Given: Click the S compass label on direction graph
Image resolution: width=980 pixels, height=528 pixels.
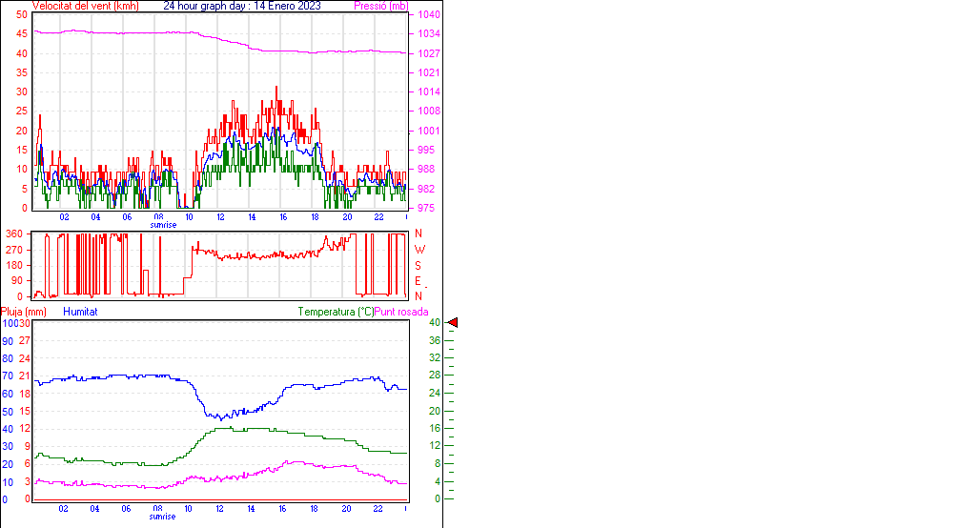Looking at the screenshot, I should click(x=419, y=265).
